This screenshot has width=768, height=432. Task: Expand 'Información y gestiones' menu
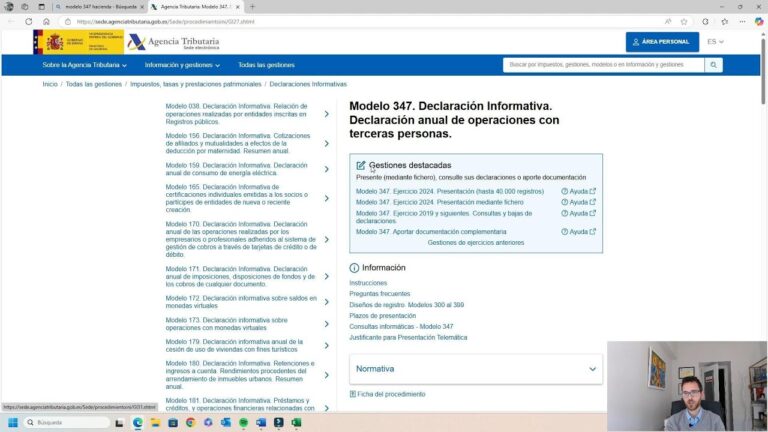pyautogui.click(x=182, y=65)
